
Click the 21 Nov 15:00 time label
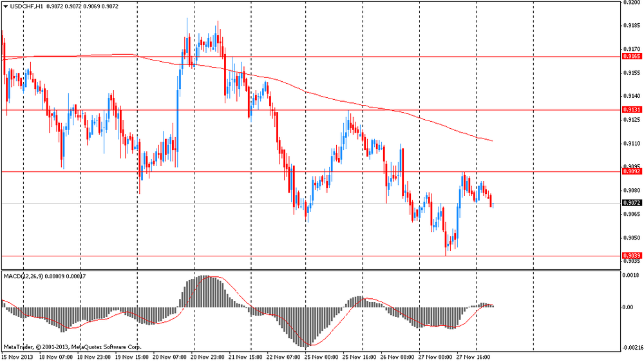click(x=245, y=357)
